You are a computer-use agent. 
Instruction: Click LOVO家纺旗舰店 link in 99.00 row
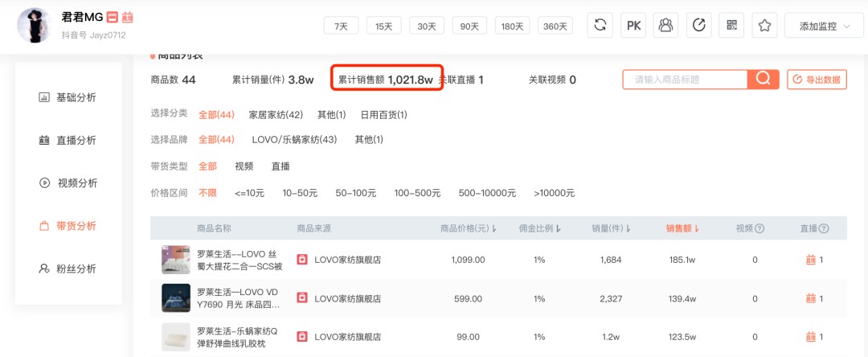click(x=348, y=337)
